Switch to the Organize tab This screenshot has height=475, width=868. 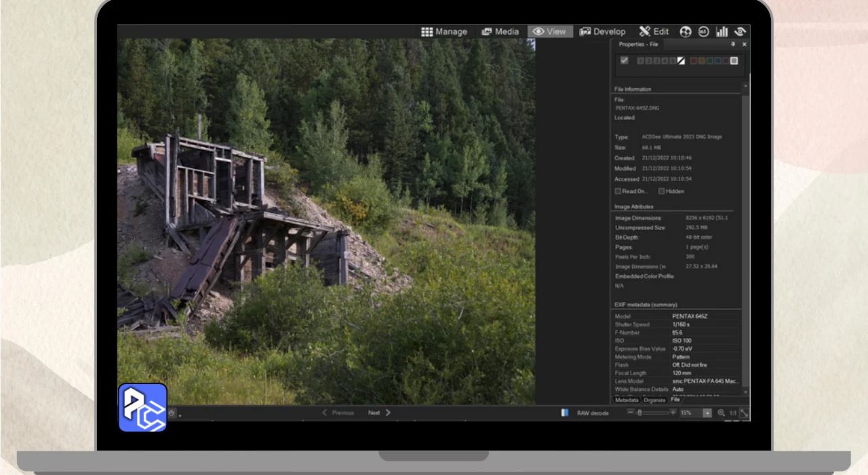coord(654,400)
